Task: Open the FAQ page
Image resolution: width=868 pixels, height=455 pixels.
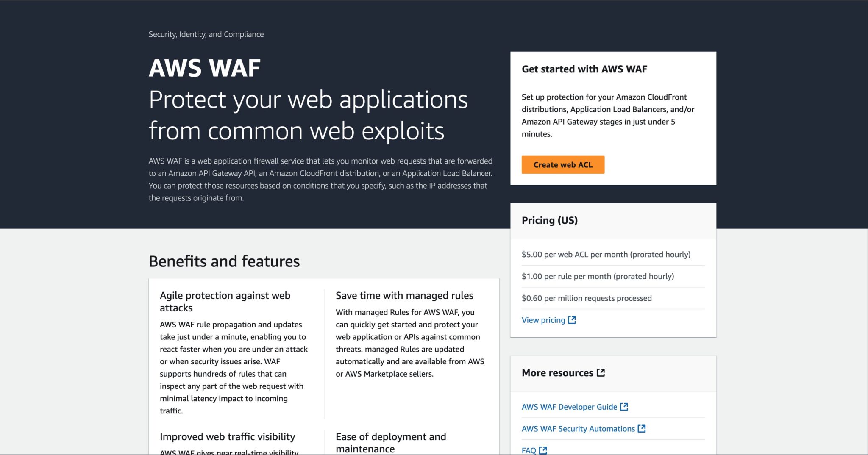Action: [528, 450]
